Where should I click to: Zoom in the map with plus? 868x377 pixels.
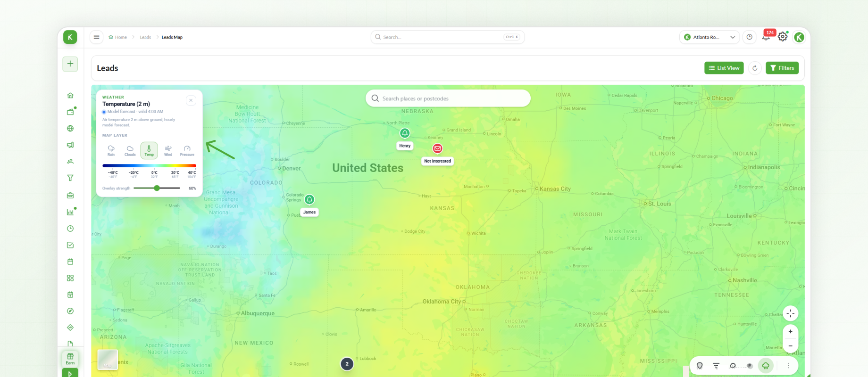[791, 331]
